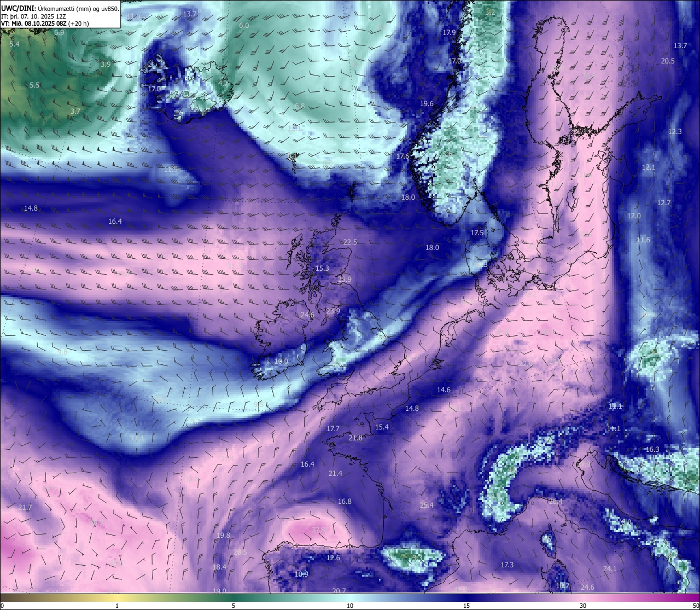Image resolution: width=700 pixels, height=610 pixels.
Task: Click the 16.8 value label
Action: click(345, 502)
